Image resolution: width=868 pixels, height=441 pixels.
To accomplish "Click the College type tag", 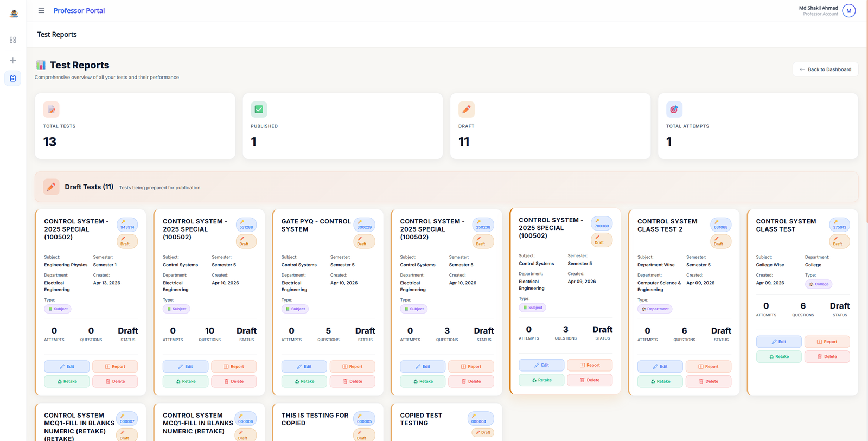I will pyautogui.click(x=819, y=284).
